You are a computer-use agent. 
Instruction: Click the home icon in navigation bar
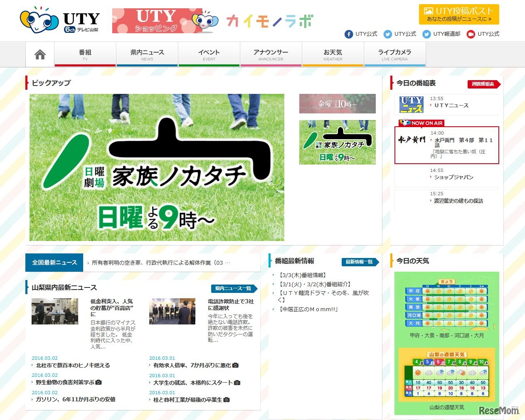point(40,54)
